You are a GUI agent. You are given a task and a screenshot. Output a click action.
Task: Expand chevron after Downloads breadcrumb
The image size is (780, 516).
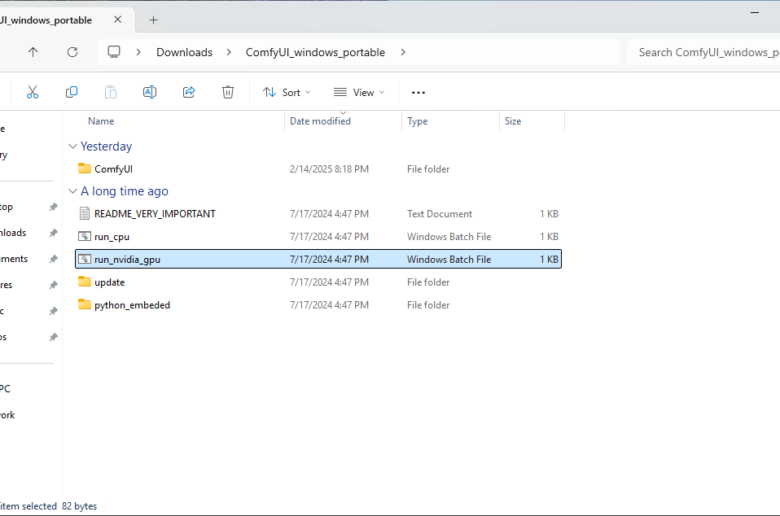229,52
